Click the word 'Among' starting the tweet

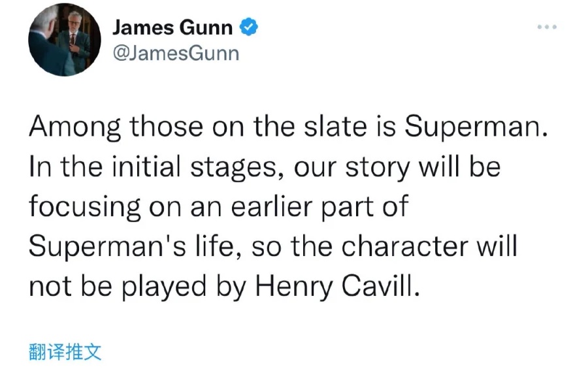(75, 127)
